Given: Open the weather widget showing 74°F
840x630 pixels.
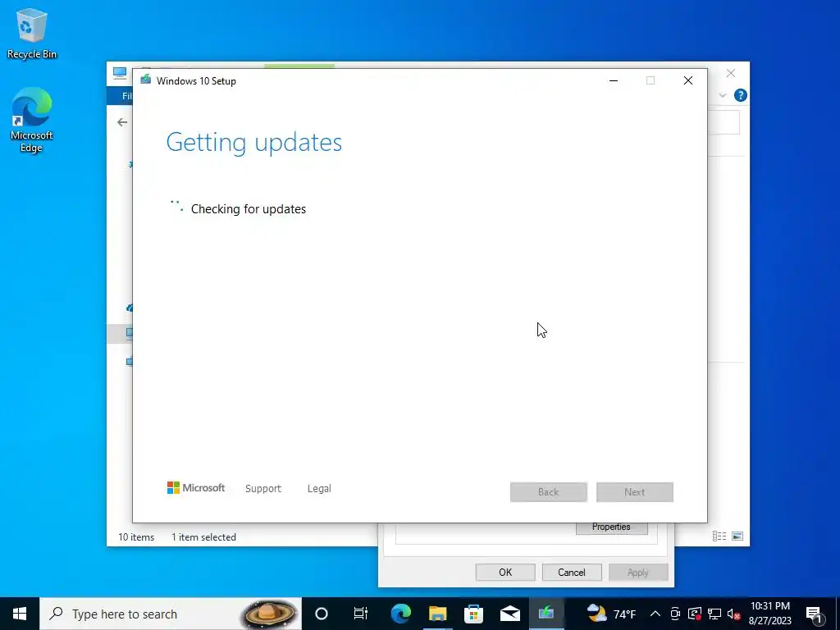Looking at the screenshot, I should [611, 614].
